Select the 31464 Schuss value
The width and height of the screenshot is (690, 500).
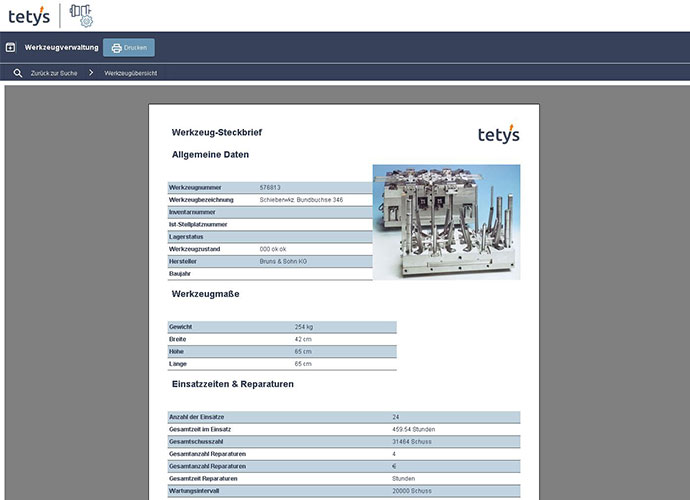pyautogui.click(x=411, y=441)
